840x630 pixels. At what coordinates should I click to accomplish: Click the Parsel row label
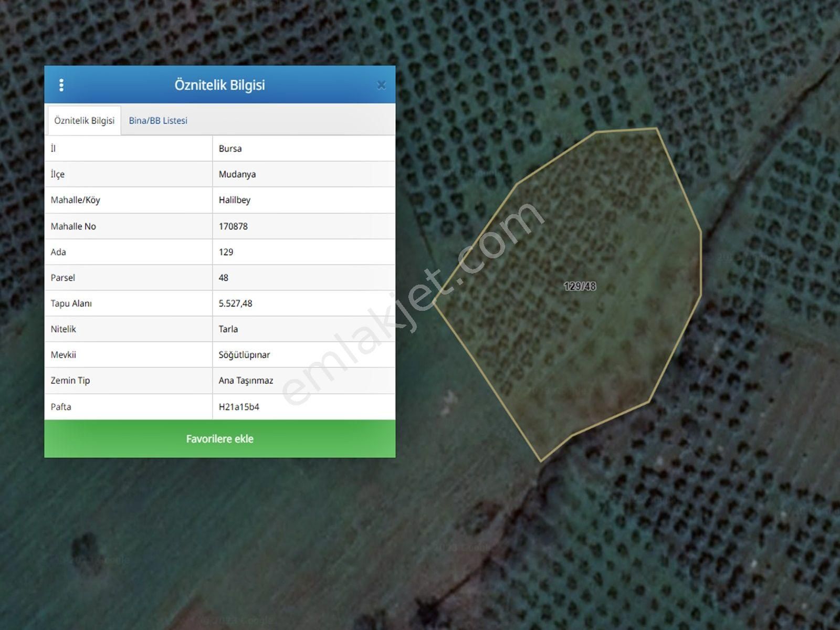[x=63, y=278]
